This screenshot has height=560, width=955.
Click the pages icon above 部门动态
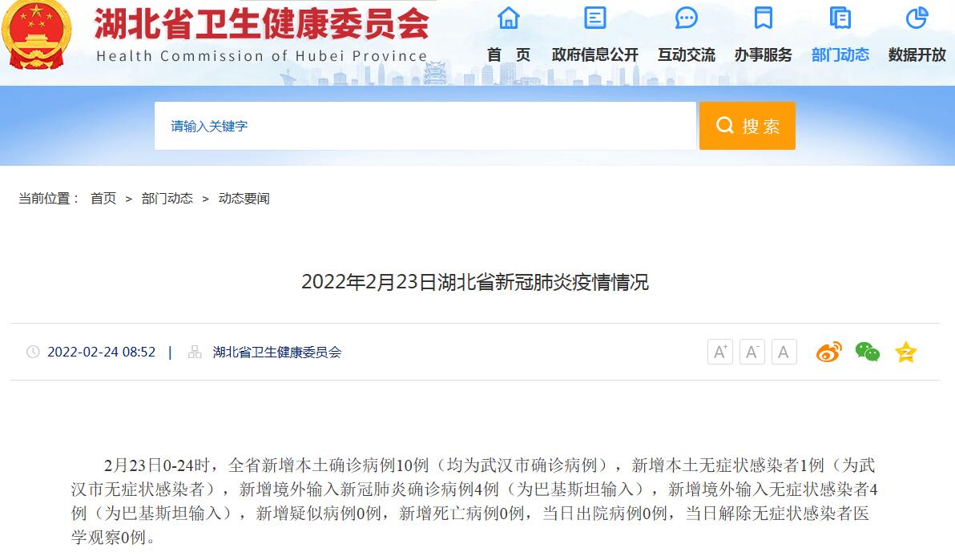840,18
